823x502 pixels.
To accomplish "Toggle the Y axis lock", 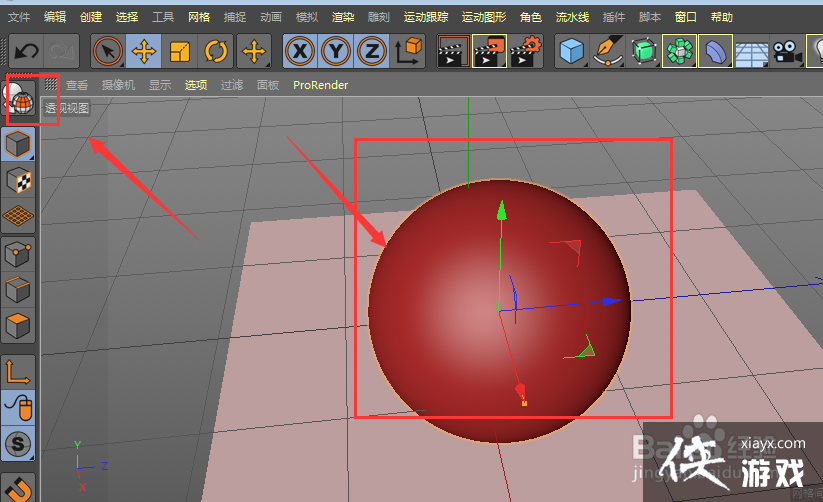I will point(336,51).
